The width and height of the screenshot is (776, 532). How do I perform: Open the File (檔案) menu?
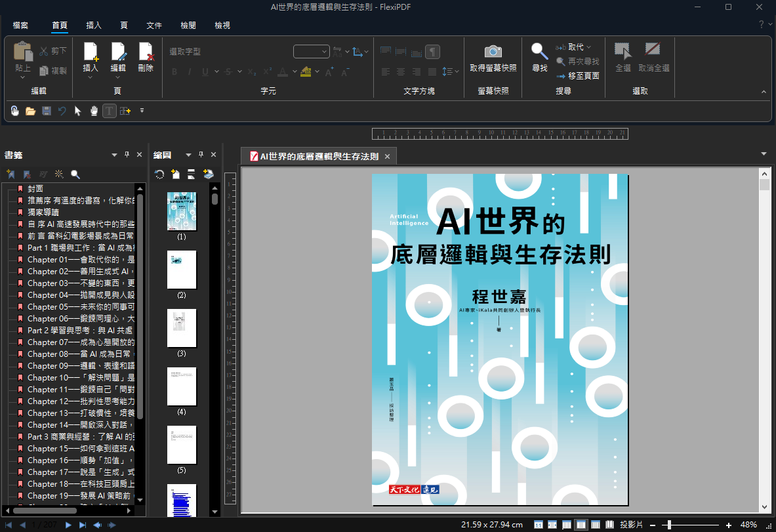tap(20, 25)
